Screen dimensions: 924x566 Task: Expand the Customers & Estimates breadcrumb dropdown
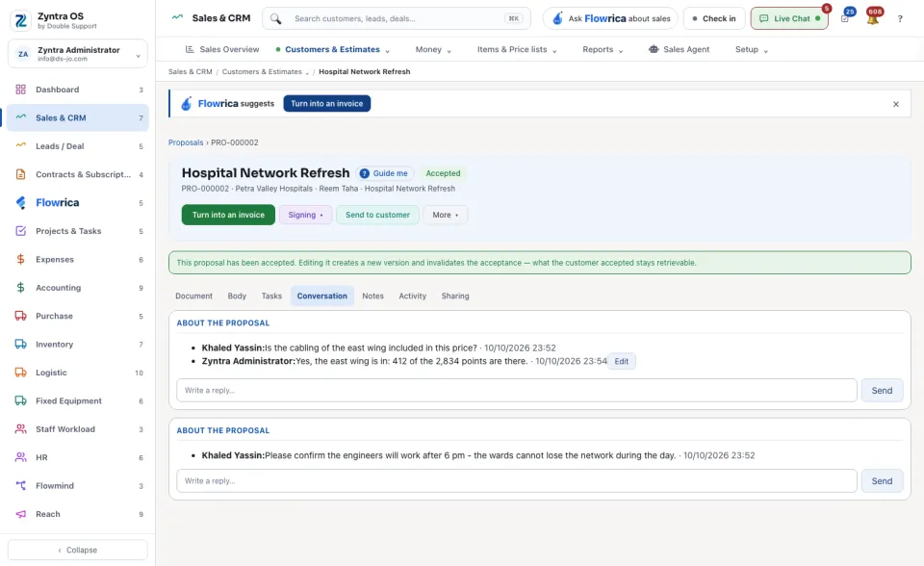pyautogui.click(x=307, y=72)
